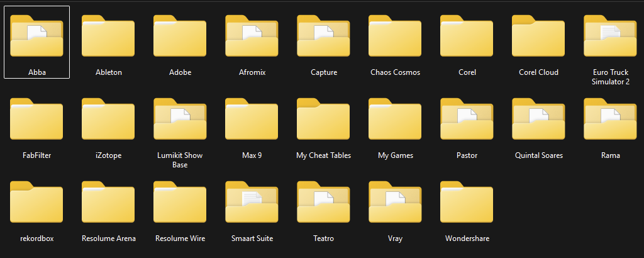Select the Lumikit Show Base folder icon

[180, 119]
